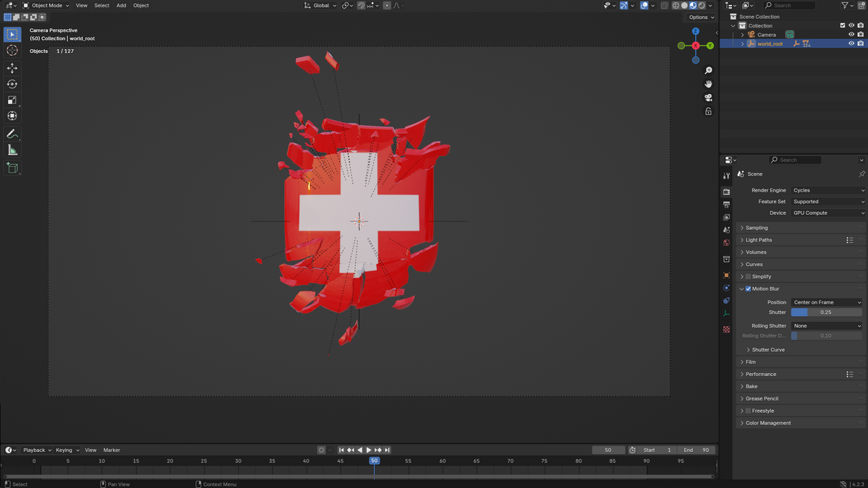This screenshot has width=868, height=488.
Task: Pin the Scene properties context
Action: tap(861, 174)
